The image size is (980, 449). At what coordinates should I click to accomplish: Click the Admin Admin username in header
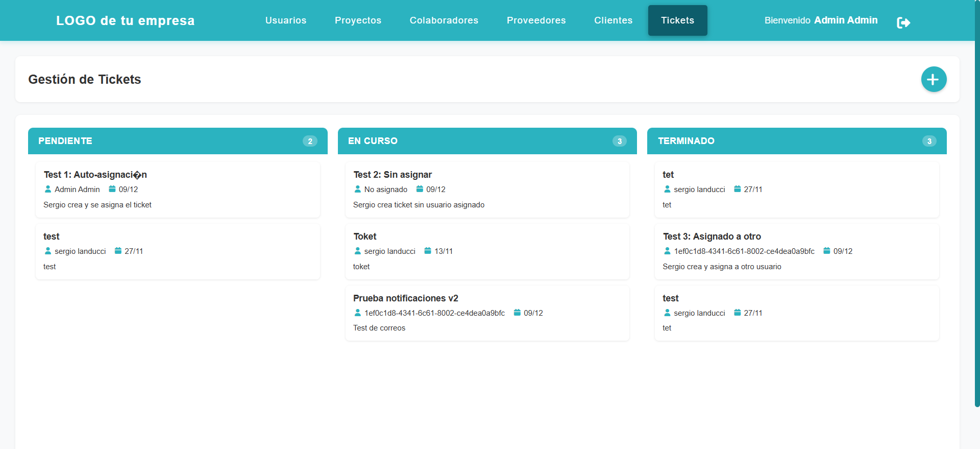[x=846, y=20]
